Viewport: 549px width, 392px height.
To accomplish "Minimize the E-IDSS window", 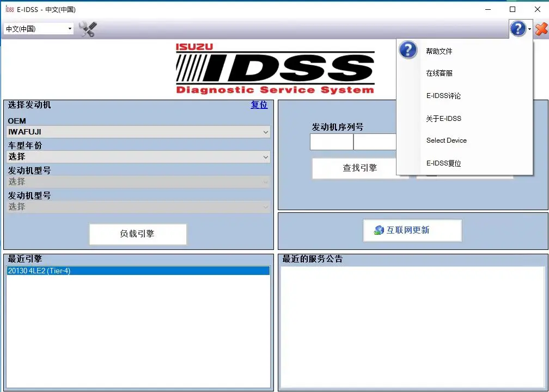I will point(488,9).
